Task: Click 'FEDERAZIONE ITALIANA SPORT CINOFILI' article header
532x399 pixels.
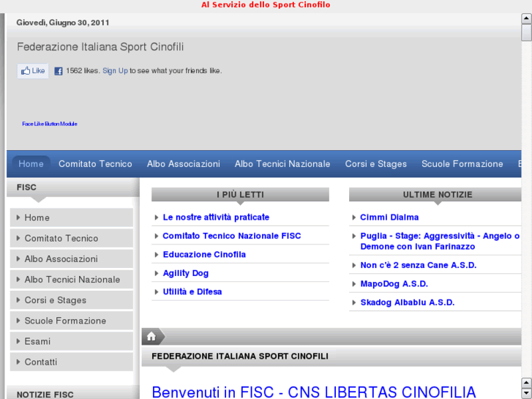Action: point(240,357)
